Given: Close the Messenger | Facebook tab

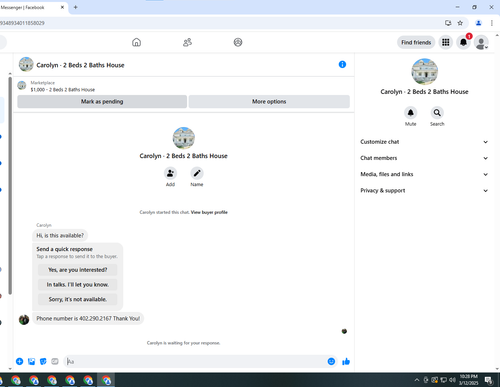Looking at the screenshot, I should coord(62,7).
